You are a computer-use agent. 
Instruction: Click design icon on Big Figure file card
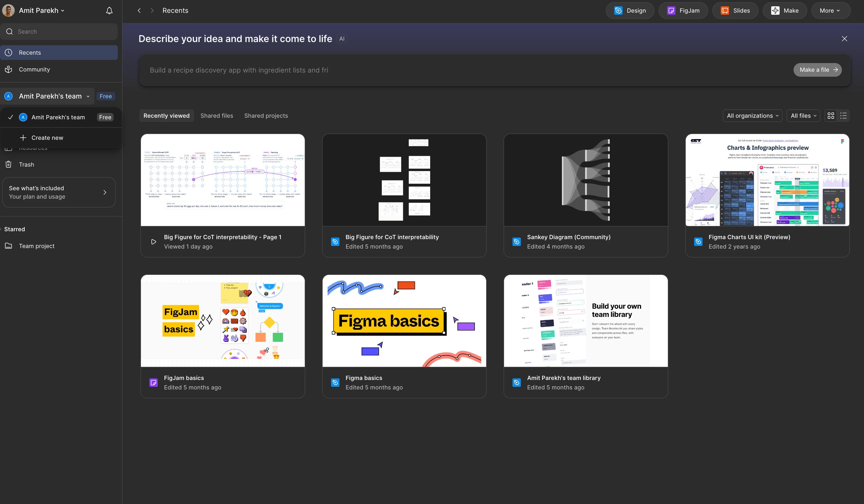coord(335,241)
